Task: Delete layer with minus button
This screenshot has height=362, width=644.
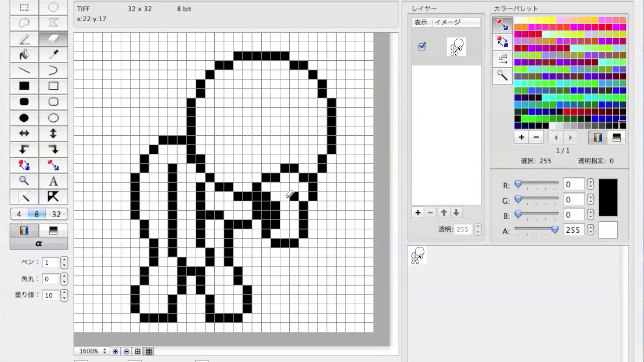Action: click(430, 213)
